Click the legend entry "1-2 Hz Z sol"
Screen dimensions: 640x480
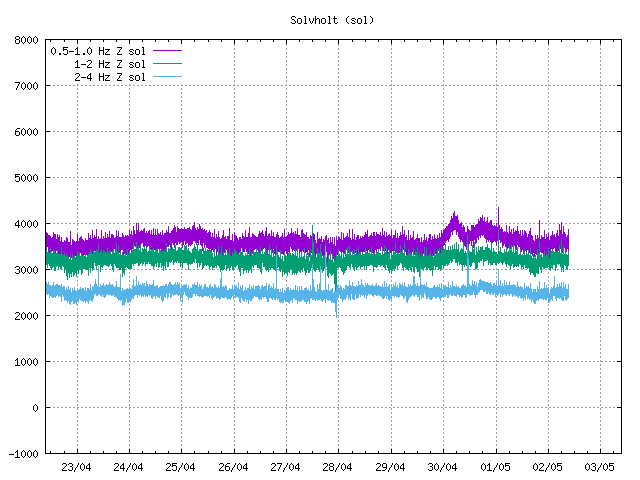click(110, 64)
